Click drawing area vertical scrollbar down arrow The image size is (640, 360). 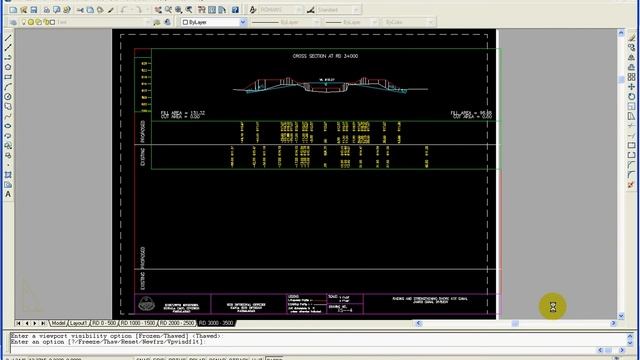pos(621,316)
